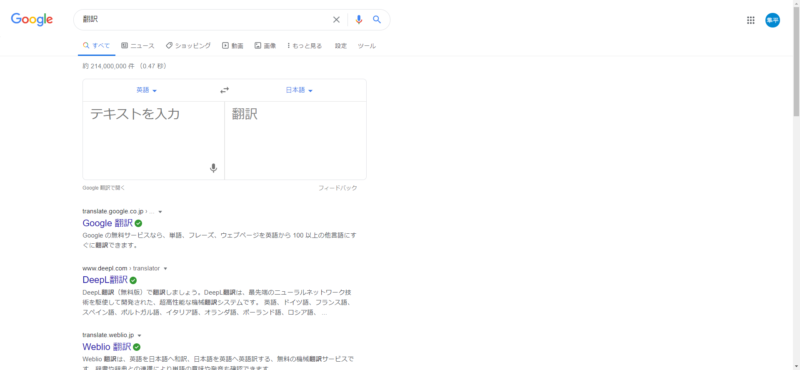Switch to the ショッピング tab
Image resolution: width=800 pixels, height=370 pixels.
[x=188, y=45]
